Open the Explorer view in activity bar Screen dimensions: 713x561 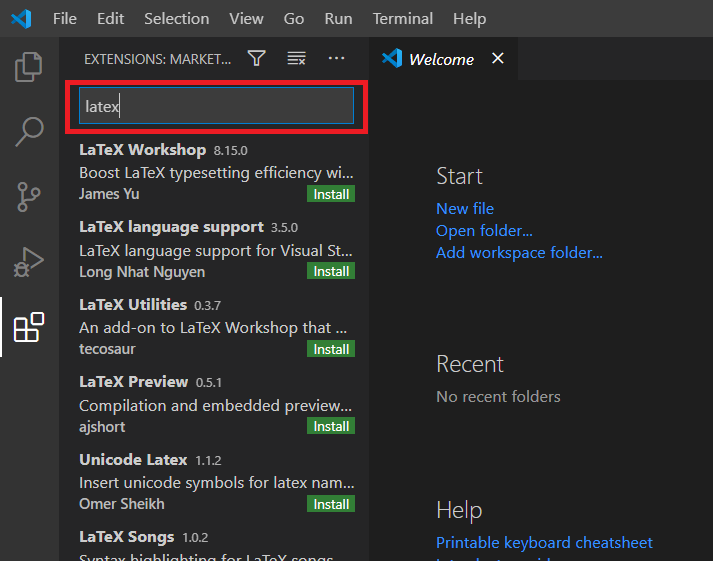[x=29, y=67]
